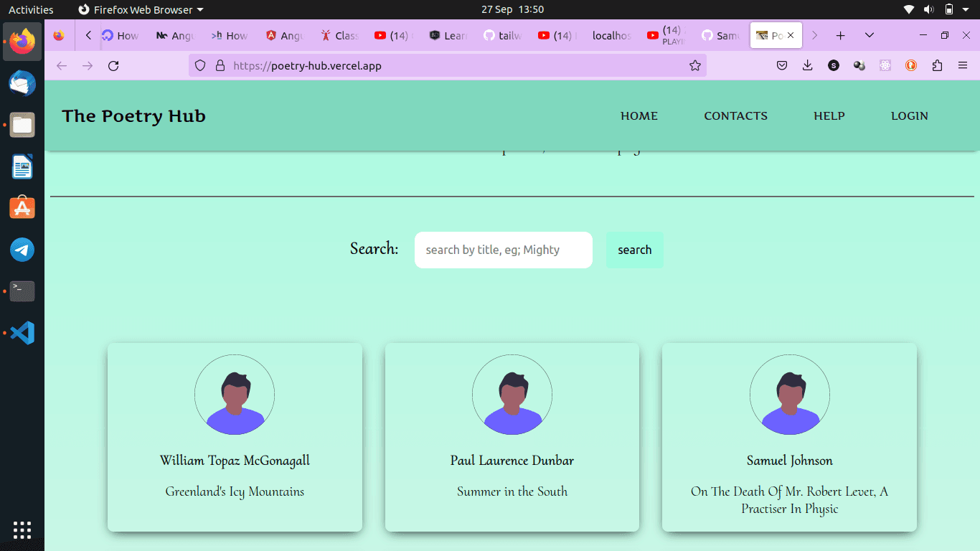This screenshot has width=980, height=551.
Task: Open the Firefox hamburger application menu
Action: (x=963, y=66)
